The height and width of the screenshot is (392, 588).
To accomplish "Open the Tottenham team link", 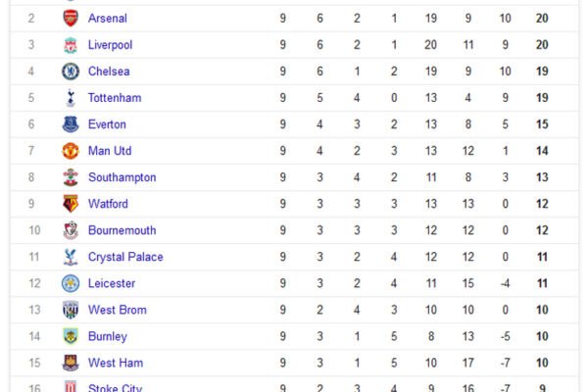I will click(x=115, y=98).
